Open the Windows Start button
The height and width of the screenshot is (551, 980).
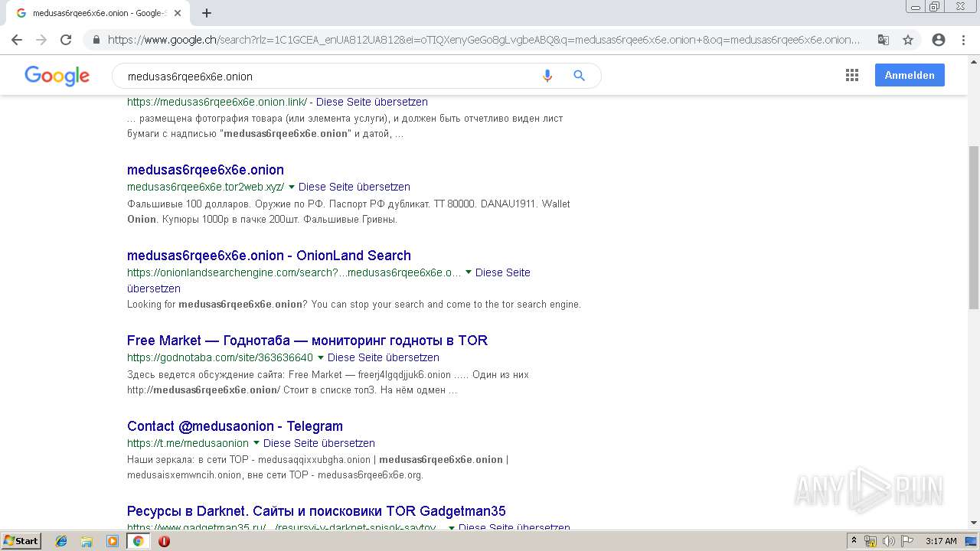21,541
